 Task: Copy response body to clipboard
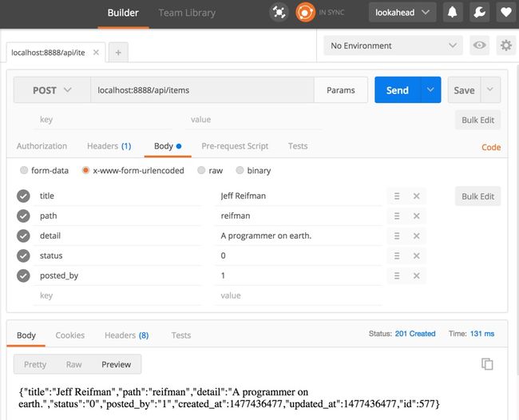[487, 364]
